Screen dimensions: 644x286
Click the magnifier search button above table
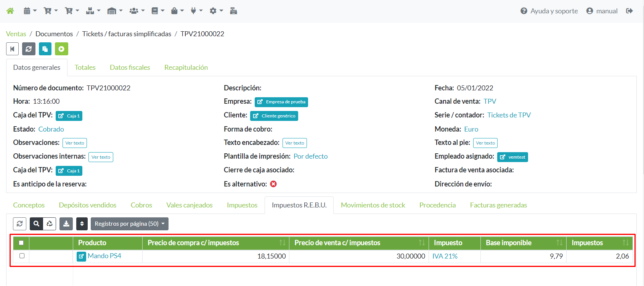36,224
